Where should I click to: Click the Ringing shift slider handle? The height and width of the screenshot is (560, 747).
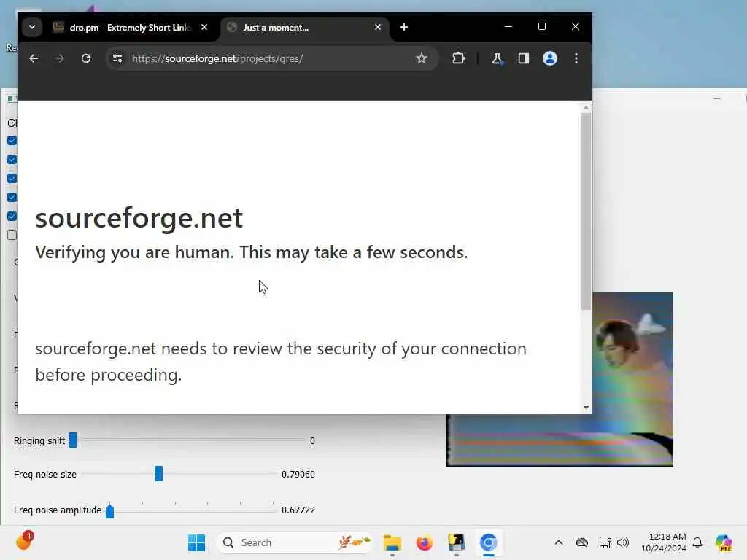73,440
